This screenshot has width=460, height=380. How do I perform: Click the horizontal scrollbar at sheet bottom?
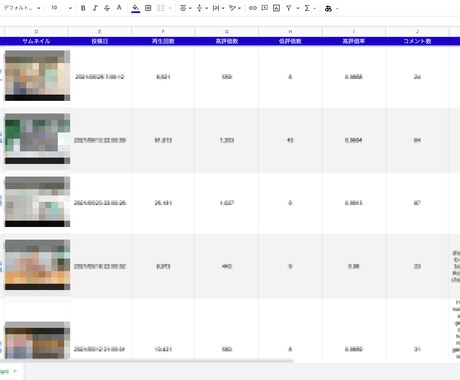coord(147,361)
